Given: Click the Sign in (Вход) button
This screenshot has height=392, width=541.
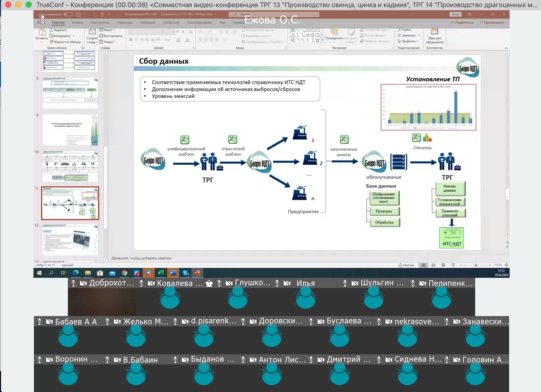Looking at the screenshot, I should click(456, 14).
